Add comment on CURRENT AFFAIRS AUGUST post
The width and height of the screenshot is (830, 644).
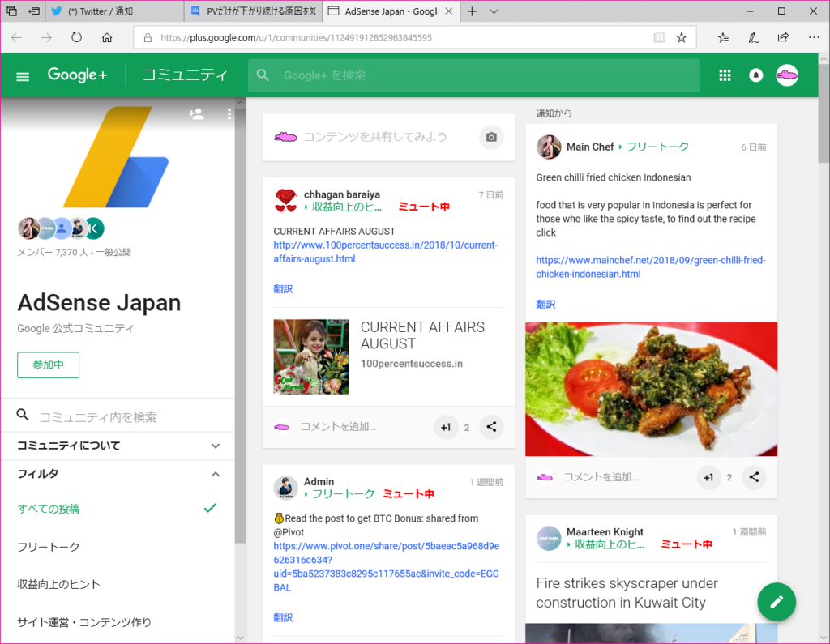[x=338, y=427]
